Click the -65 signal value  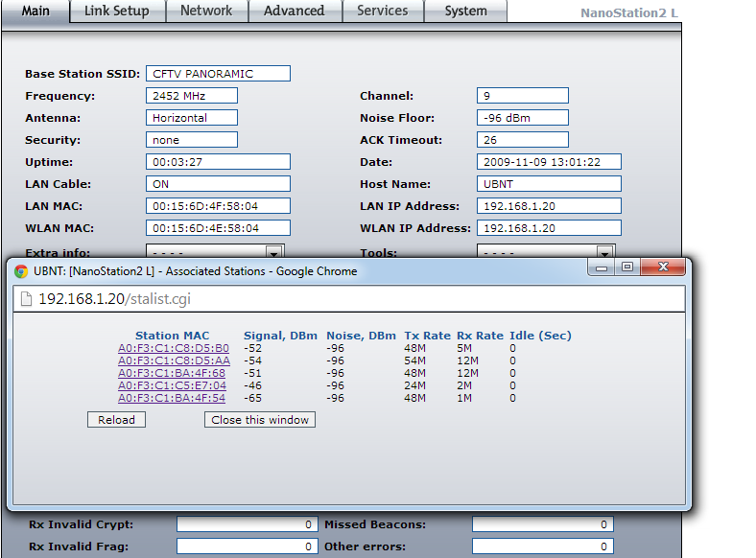pos(252,399)
